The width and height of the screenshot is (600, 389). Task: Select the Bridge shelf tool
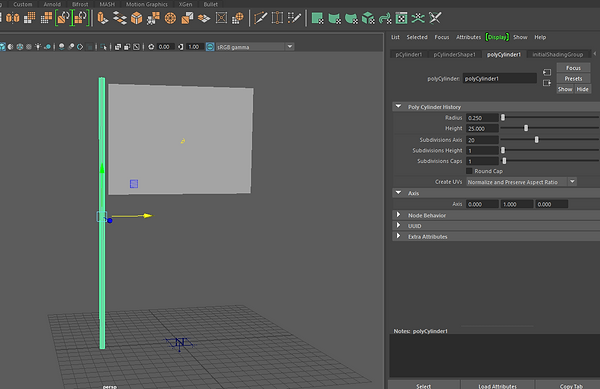120,18
